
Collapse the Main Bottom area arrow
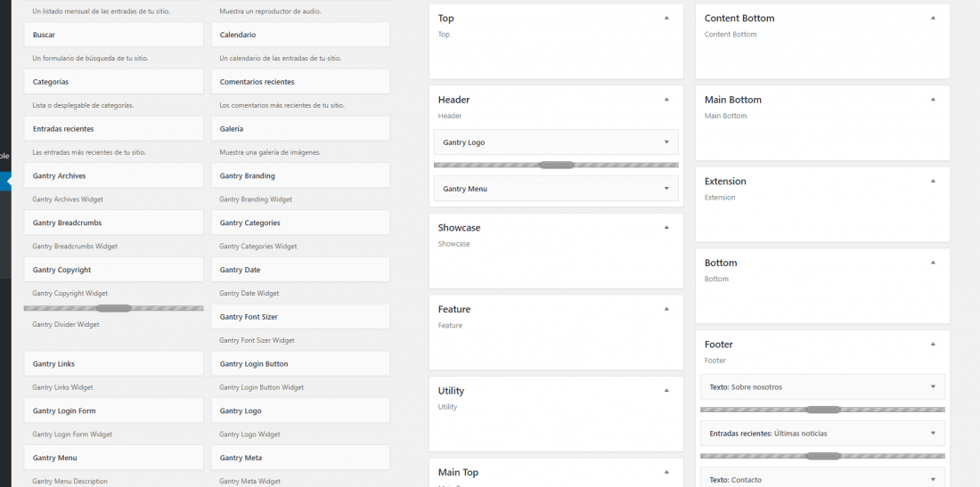pos(933,100)
